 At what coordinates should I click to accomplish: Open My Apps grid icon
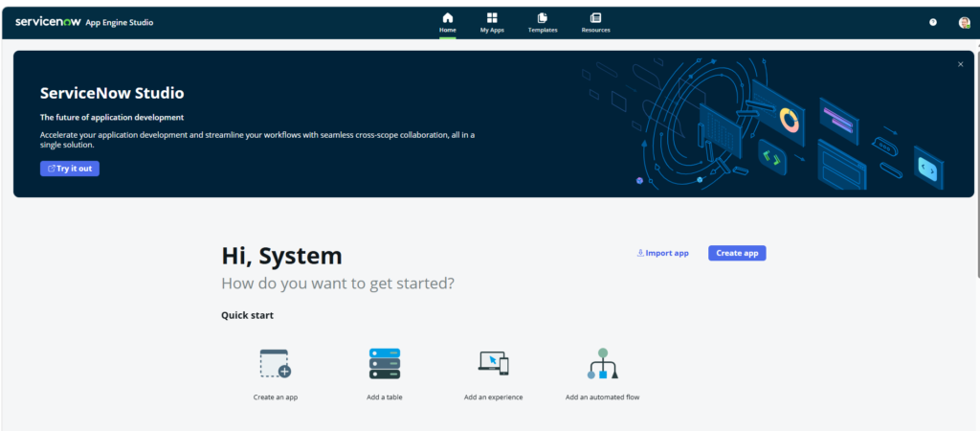pyautogui.click(x=492, y=18)
